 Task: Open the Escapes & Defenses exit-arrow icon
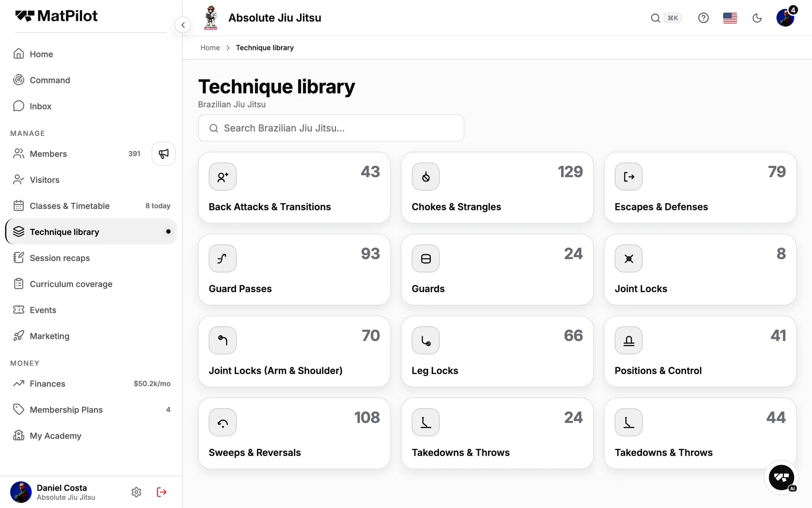[x=628, y=177]
